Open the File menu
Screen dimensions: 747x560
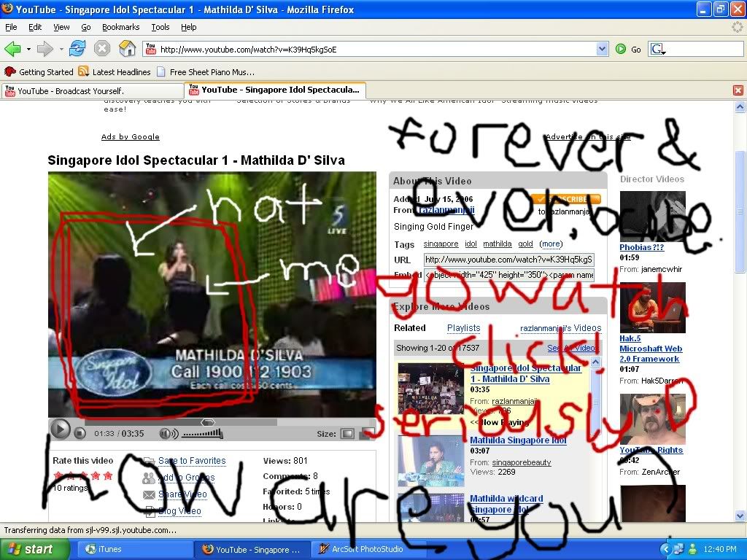pyautogui.click(x=11, y=27)
